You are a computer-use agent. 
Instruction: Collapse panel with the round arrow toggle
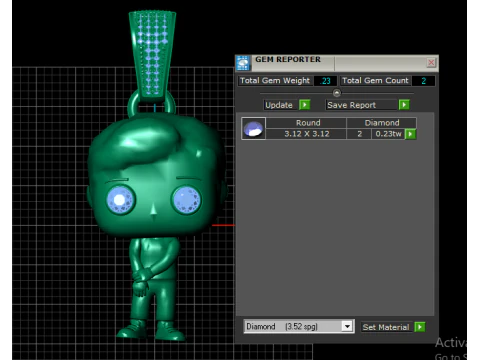[337, 93]
